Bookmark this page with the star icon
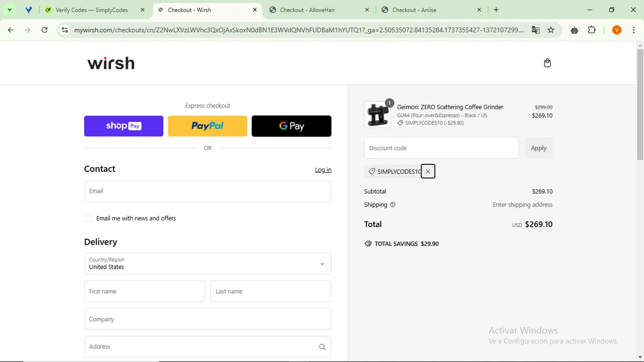The width and height of the screenshot is (644, 362). (551, 30)
